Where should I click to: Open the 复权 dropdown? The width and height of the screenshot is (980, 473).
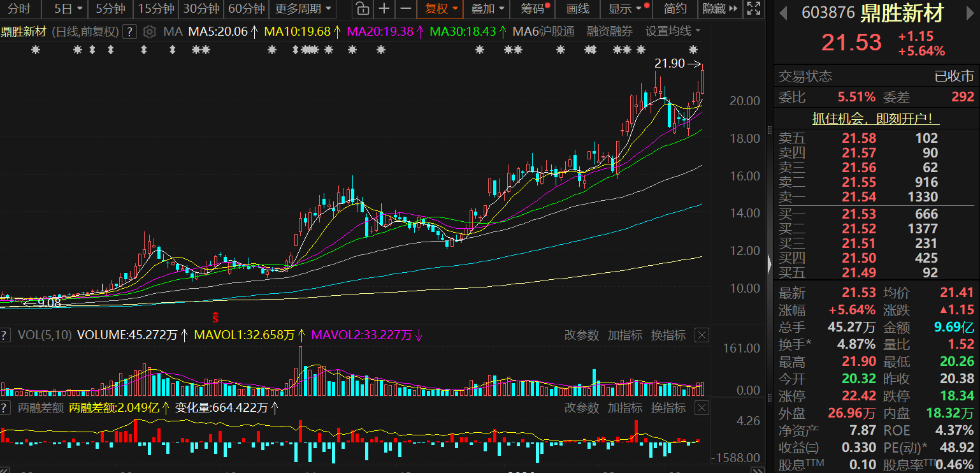point(440,9)
